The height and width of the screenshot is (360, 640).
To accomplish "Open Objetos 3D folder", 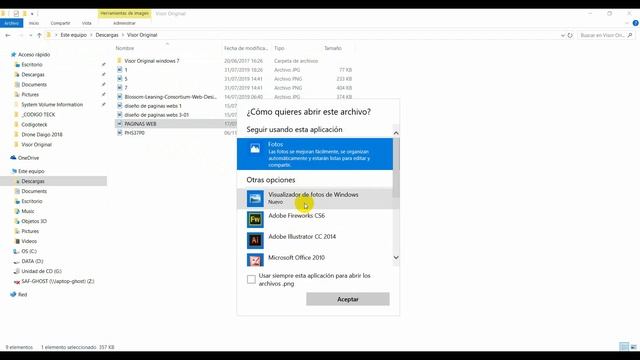I will pyautogui.click(x=34, y=221).
